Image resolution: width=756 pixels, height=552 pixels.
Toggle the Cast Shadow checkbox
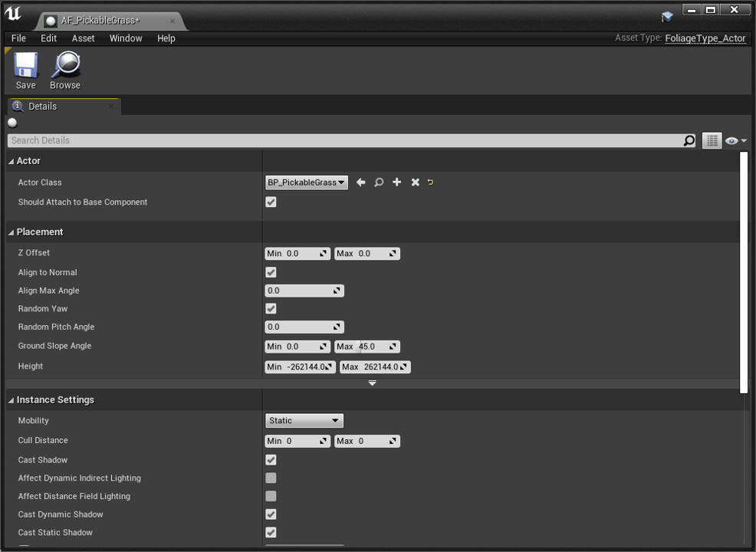coord(271,460)
